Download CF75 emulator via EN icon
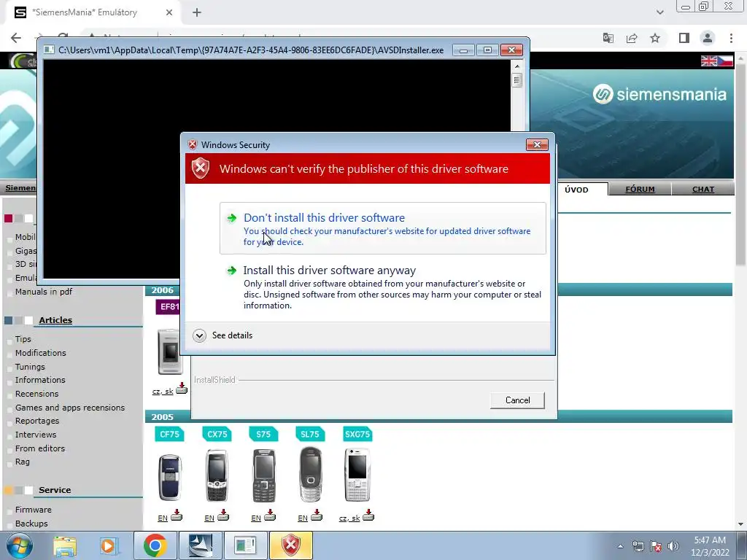Image resolution: width=747 pixels, height=560 pixels. point(177,516)
